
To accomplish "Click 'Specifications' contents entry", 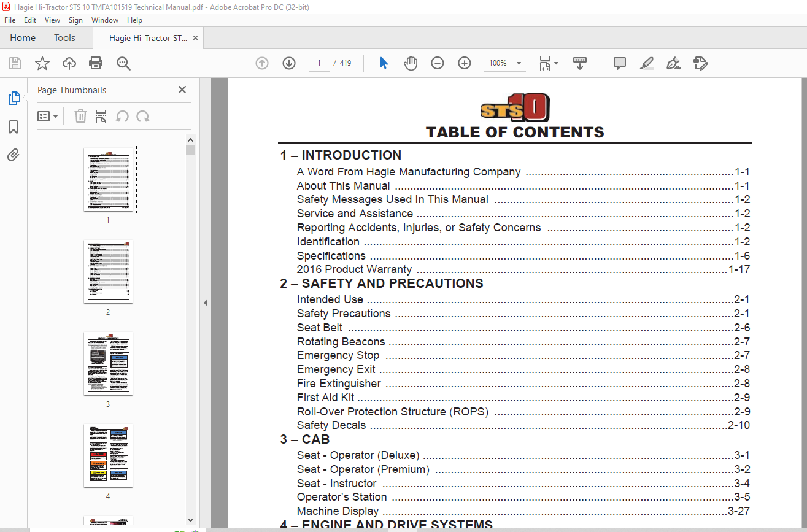I will [x=331, y=256].
